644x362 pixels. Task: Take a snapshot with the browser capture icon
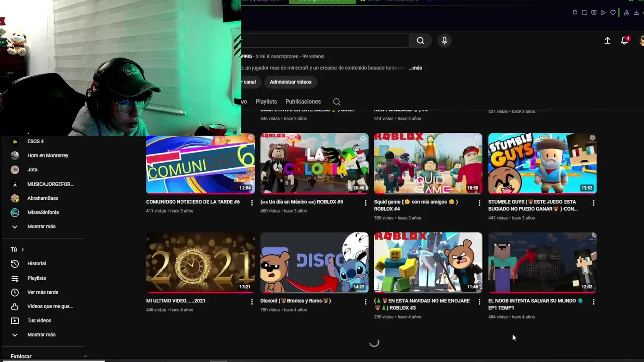point(584,13)
